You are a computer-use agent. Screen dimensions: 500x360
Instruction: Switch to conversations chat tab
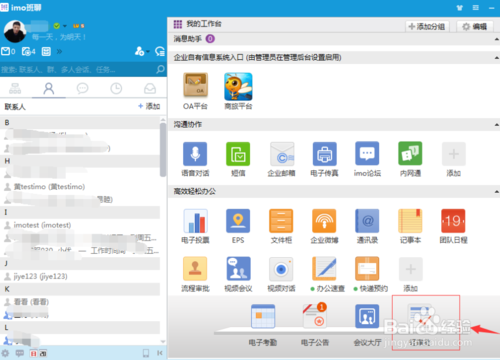82,88
